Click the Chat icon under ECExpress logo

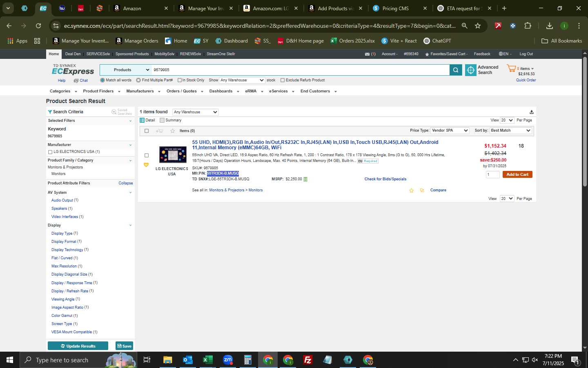coord(76,81)
